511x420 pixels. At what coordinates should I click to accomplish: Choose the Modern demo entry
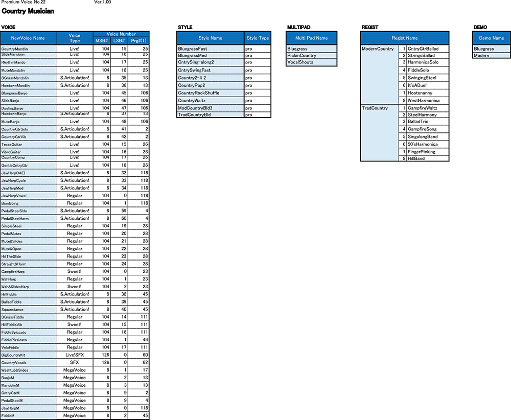pos(491,56)
